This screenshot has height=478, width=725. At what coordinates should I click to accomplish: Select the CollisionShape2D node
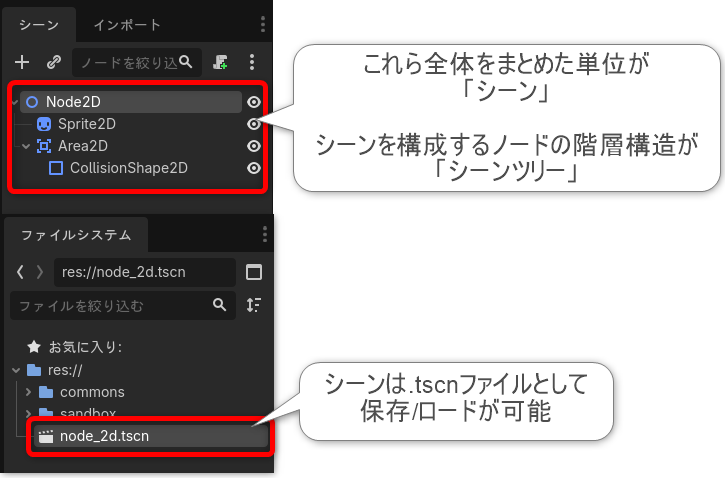click(128, 168)
